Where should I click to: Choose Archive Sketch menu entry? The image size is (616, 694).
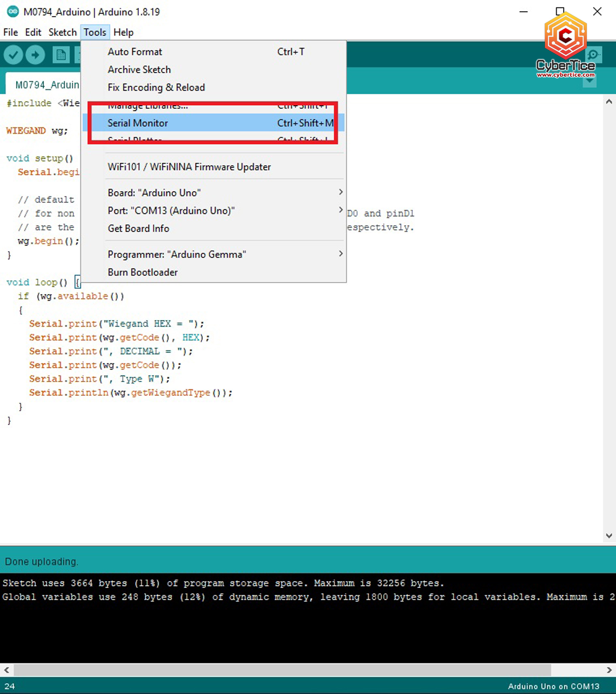click(x=213, y=69)
